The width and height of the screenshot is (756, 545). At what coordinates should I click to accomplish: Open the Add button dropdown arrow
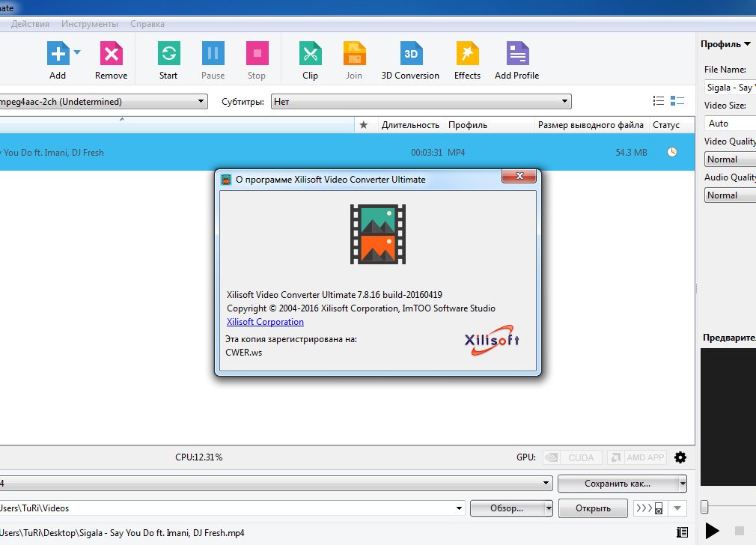77,52
